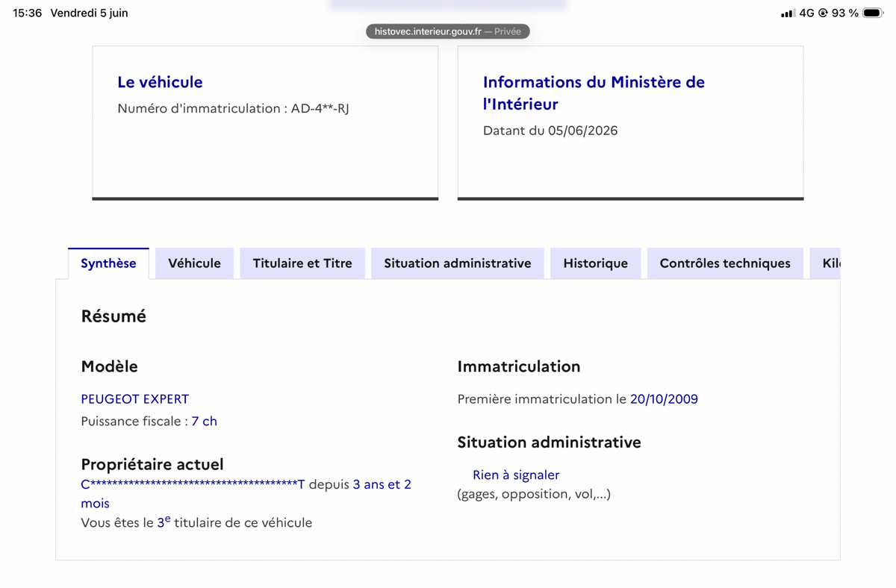
Task: Click the Rien à signaler status text
Action: (x=516, y=475)
